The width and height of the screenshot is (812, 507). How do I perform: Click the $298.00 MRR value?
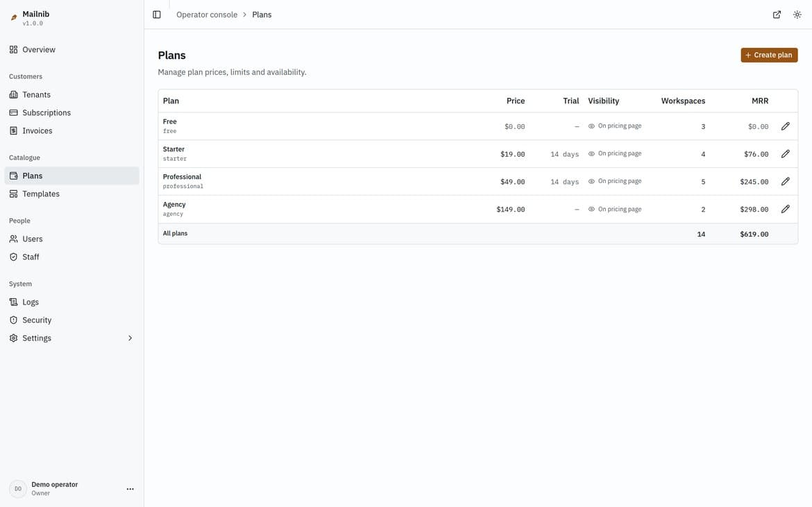pyautogui.click(x=754, y=209)
